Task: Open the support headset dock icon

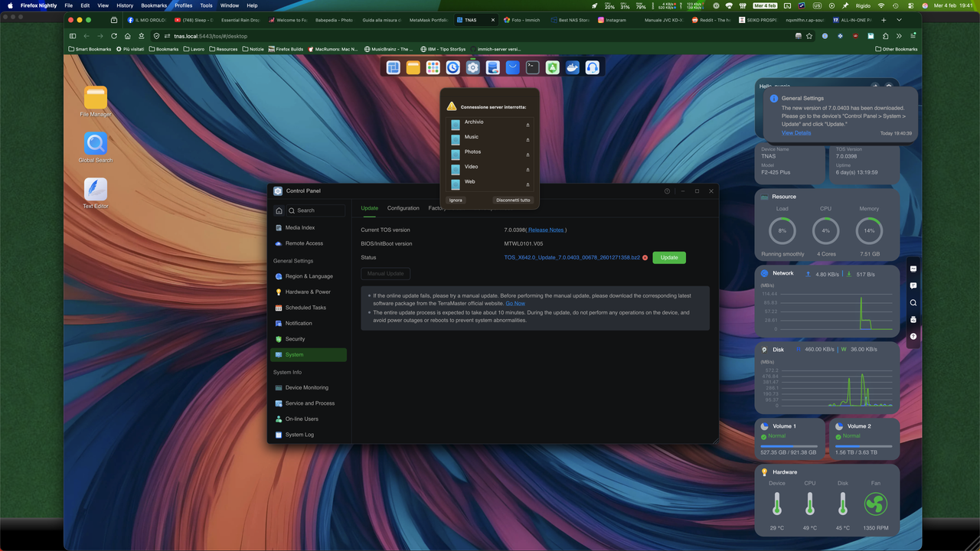Action: [x=592, y=67]
